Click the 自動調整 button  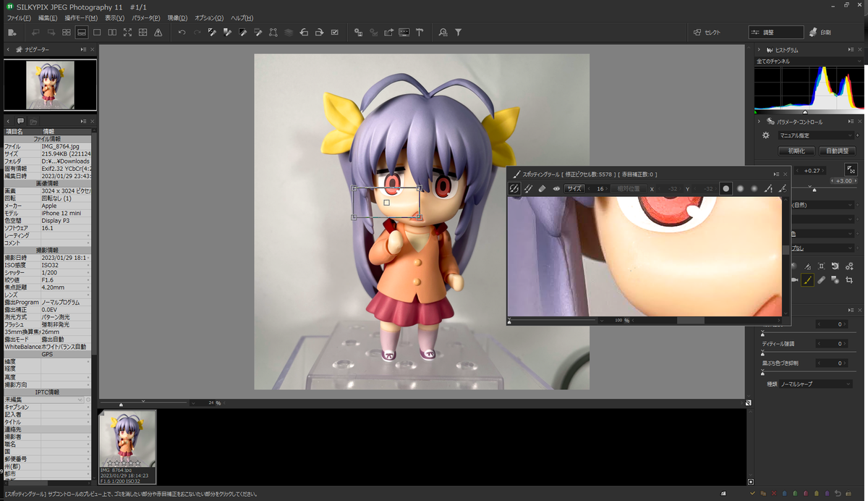837,151
